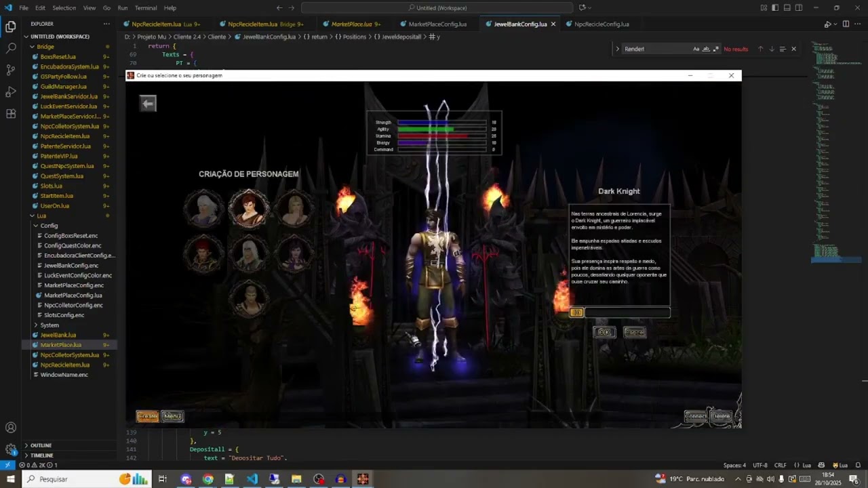Collapse the Bridge folder
868x488 pixels.
[x=45, y=47]
